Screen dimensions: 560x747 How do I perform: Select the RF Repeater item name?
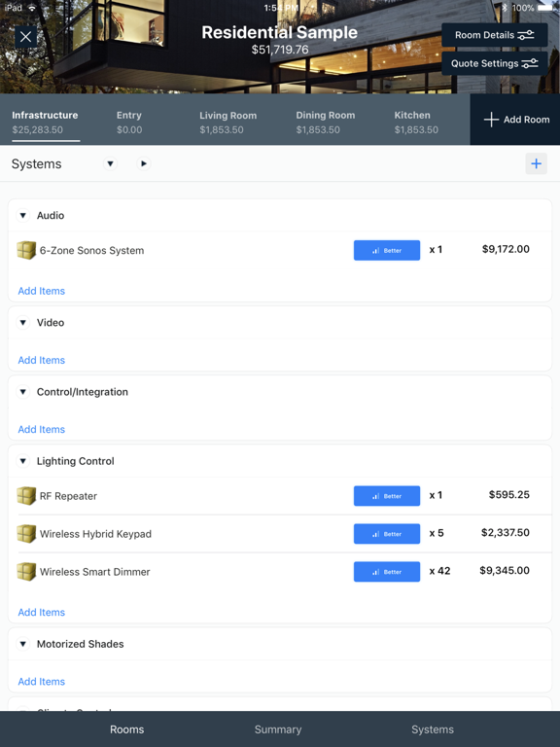[68, 496]
